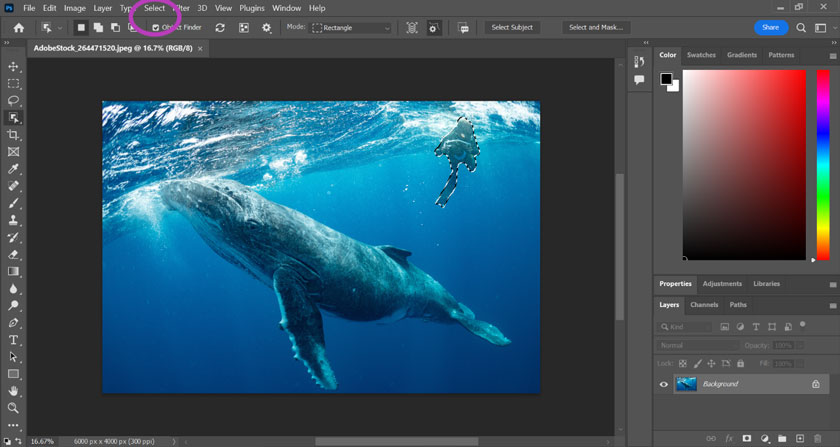
Task: Click the add layer mask button
Action: tap(746, 438)
